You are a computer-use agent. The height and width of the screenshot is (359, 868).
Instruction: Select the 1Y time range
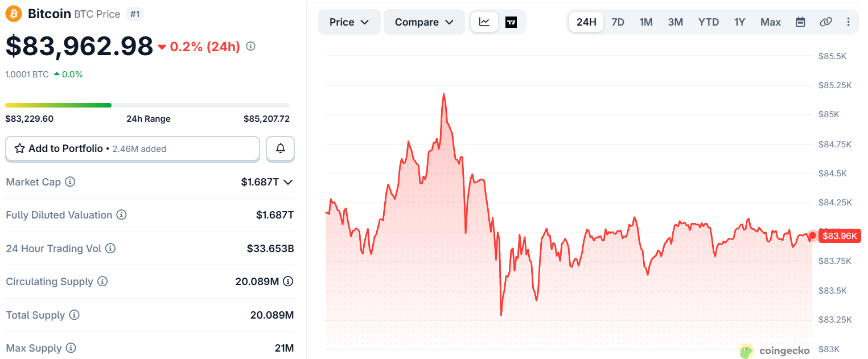(x=739, y=22)
